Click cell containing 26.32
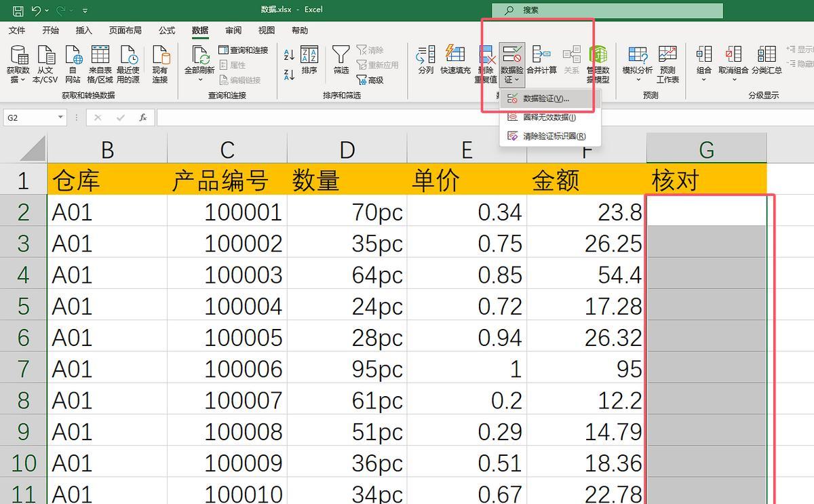 click(587, 338)
